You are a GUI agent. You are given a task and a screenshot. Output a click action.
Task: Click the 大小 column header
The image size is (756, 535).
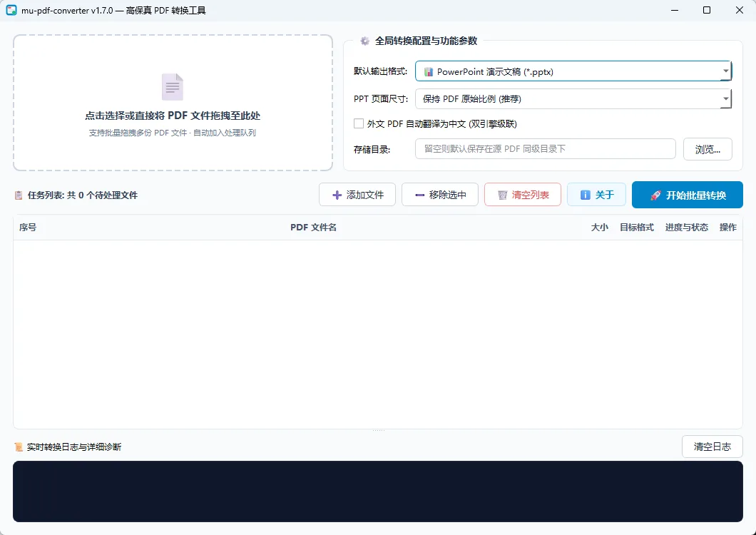pyautogui.click(x=600, y=228)
